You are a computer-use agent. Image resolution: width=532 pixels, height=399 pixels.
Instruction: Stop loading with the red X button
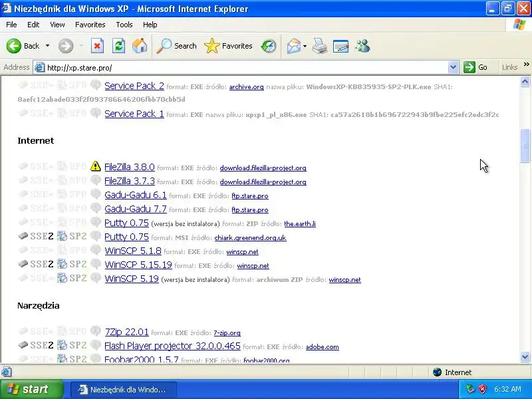[x=97, y=46]
